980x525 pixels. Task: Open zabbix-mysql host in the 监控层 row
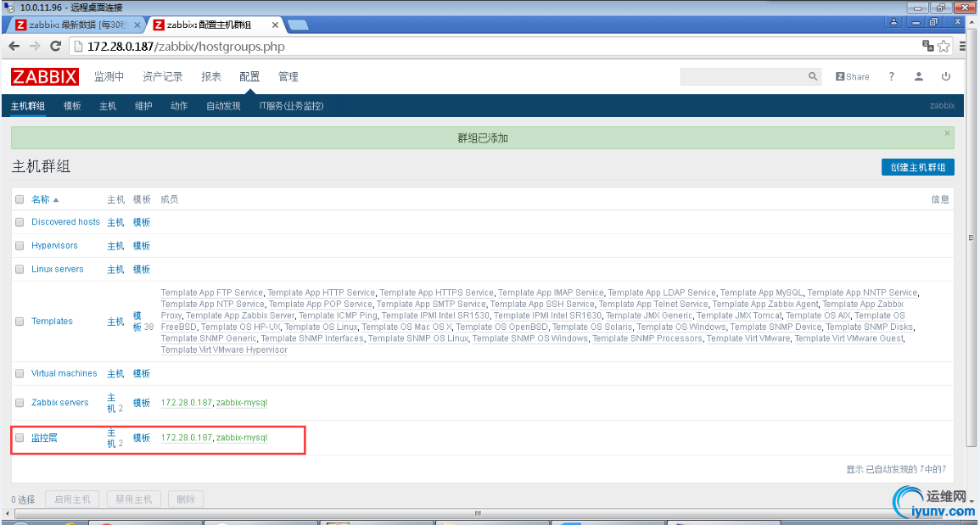pos(242,438)
